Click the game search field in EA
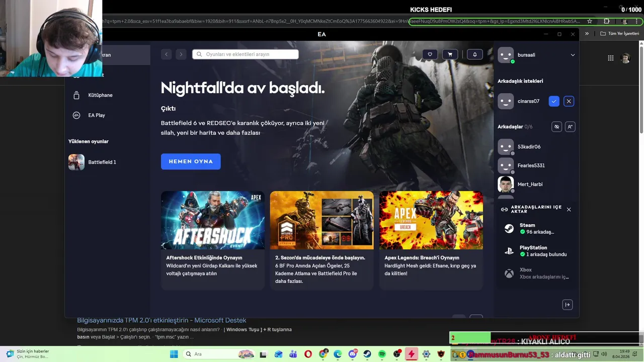This screenshot has height=362, width=644. pos(246,54)
